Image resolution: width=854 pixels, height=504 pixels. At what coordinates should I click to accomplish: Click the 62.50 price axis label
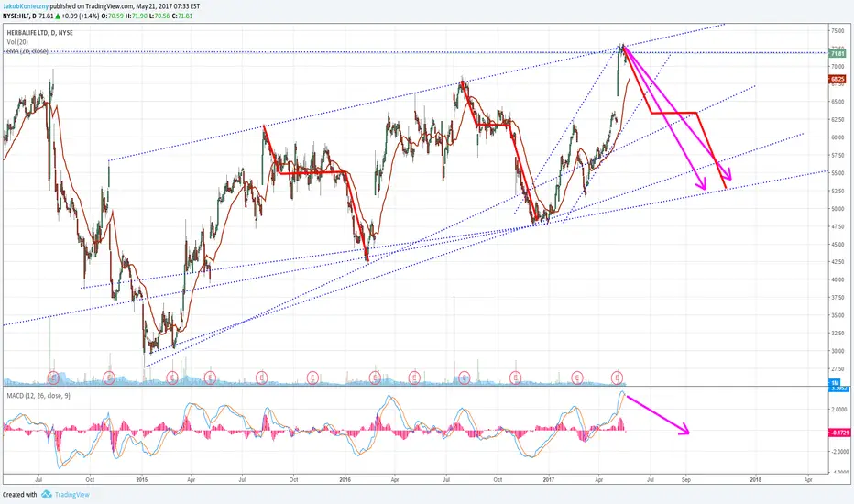(x=838, y=120)
